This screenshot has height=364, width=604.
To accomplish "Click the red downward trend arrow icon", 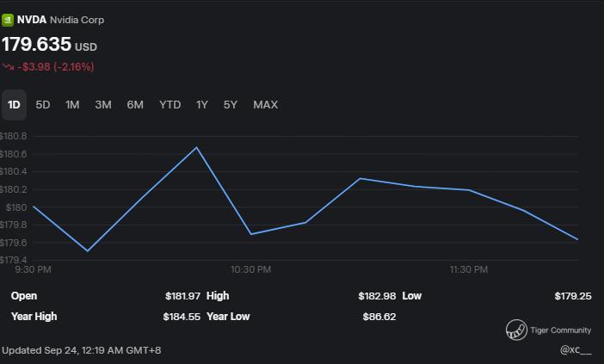I will coord(9,66).
